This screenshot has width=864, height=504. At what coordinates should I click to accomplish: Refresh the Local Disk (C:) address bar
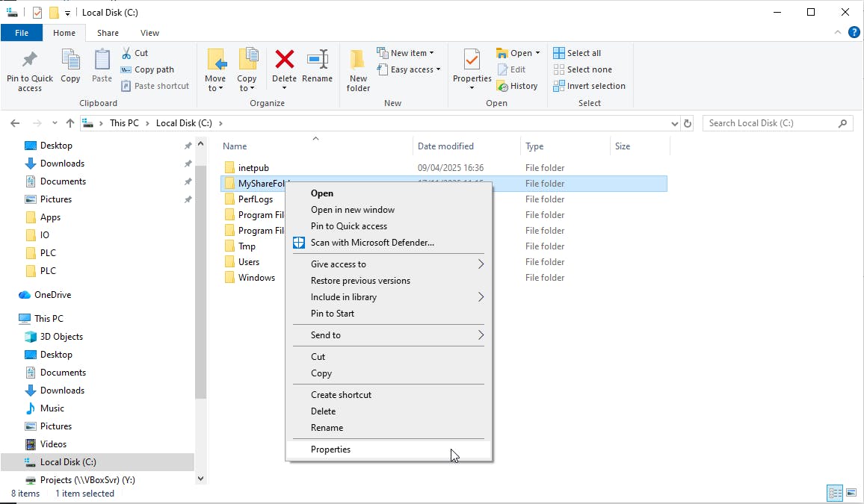point(688,123)
